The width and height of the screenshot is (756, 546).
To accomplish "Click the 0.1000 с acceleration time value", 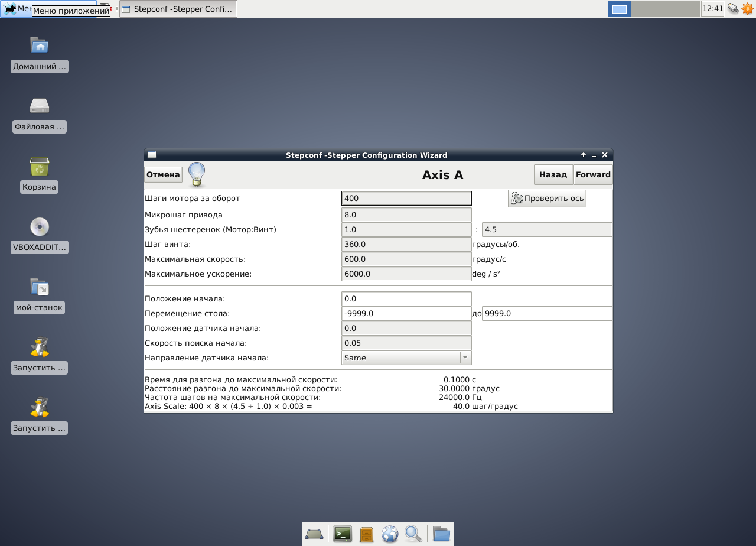I will pos(460,380).
